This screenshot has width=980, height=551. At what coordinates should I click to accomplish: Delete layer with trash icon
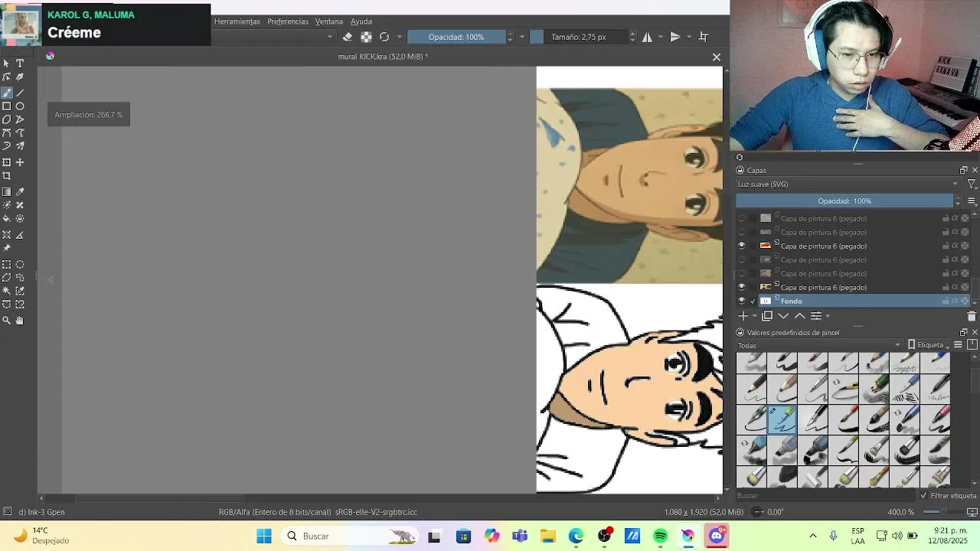(x=972, y=316)
